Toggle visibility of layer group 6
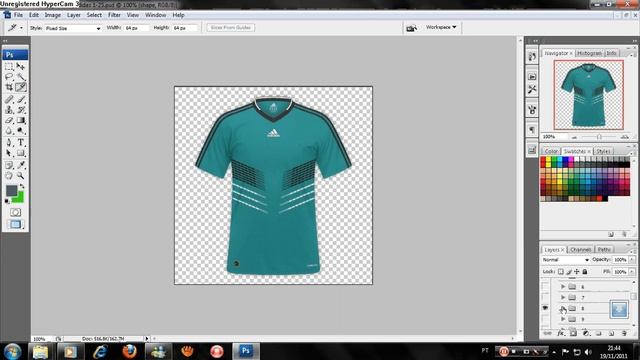 tap(545, 287)
